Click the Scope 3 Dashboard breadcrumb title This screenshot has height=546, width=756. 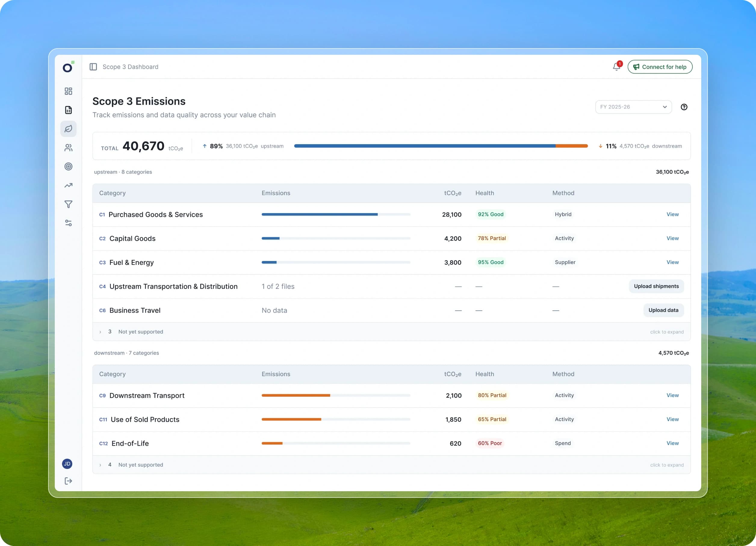[x=130, y=67]
